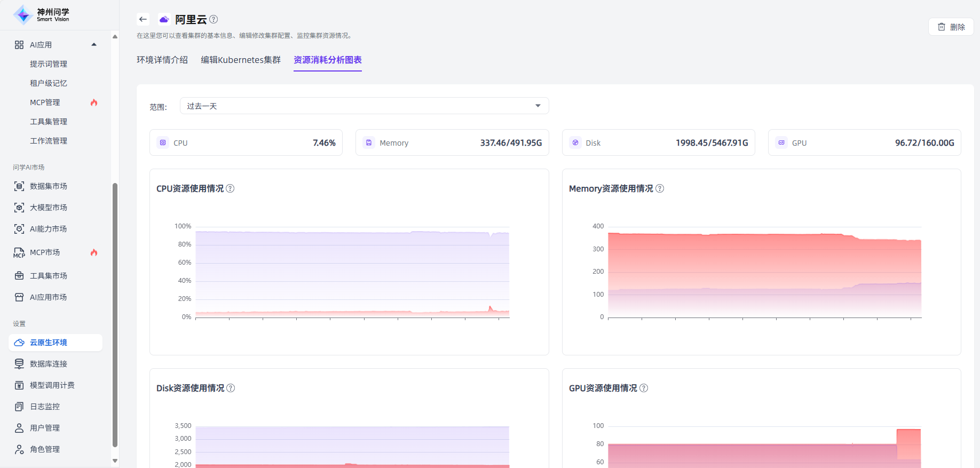This screenshot has width=980, height=468.
Task: Click the Disk card icon
Action: pos(575,142)
